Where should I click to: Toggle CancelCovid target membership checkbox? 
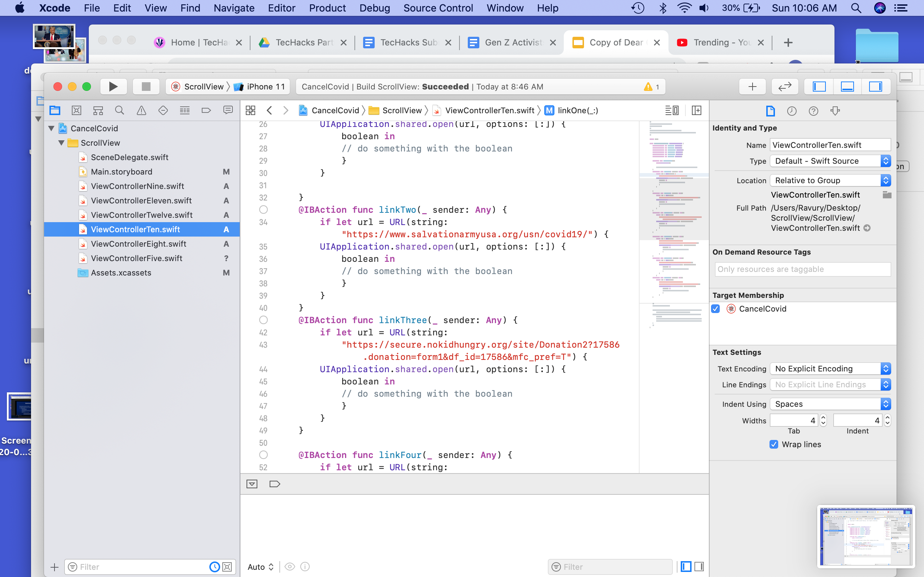point(716,309)
